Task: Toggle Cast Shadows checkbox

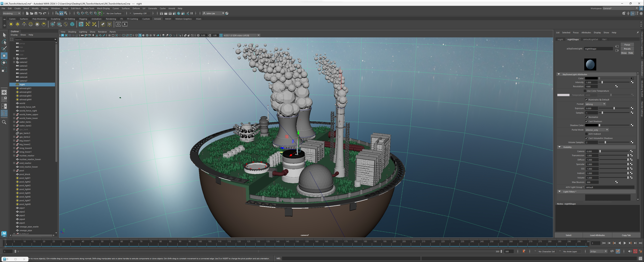Action: tap(586, 121)
